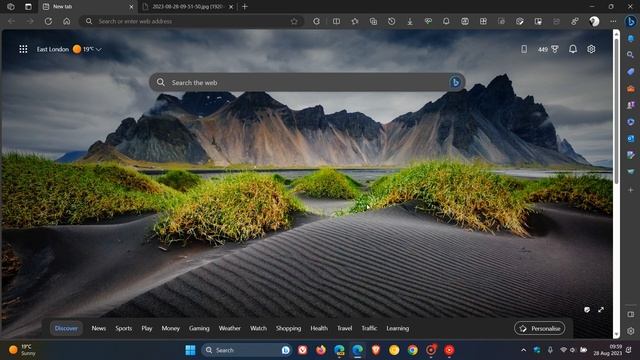Open the sidebar Outlook icon
640x360 pixels.
(x=631, y=139)
